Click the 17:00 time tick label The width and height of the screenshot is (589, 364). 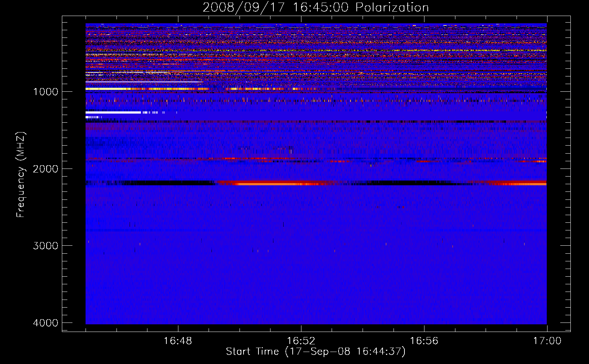547,341
